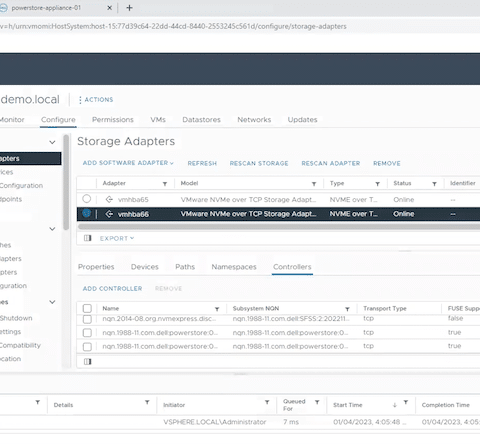
Task: Switch to the Permissions tab
Action: coord(113,120)
